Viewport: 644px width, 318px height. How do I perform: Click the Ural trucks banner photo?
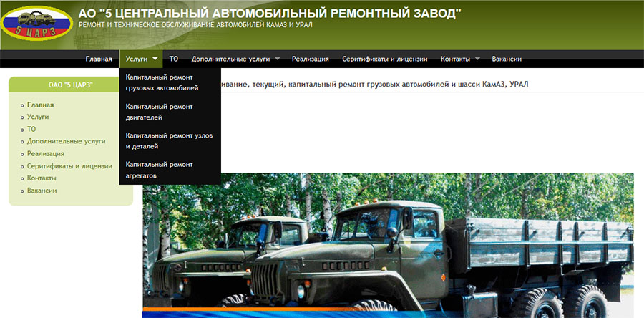388,245
